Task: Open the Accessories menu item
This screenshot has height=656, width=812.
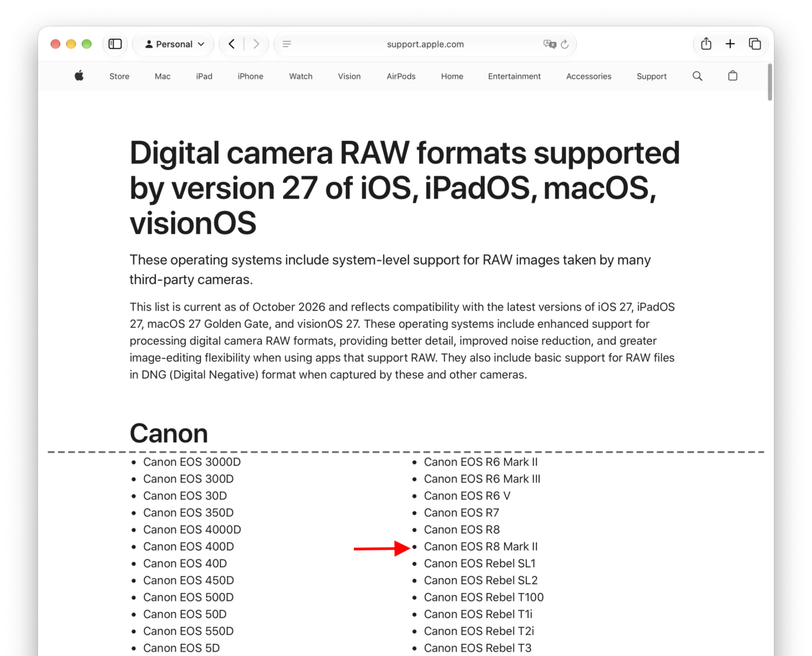Action: coord(589,76)
